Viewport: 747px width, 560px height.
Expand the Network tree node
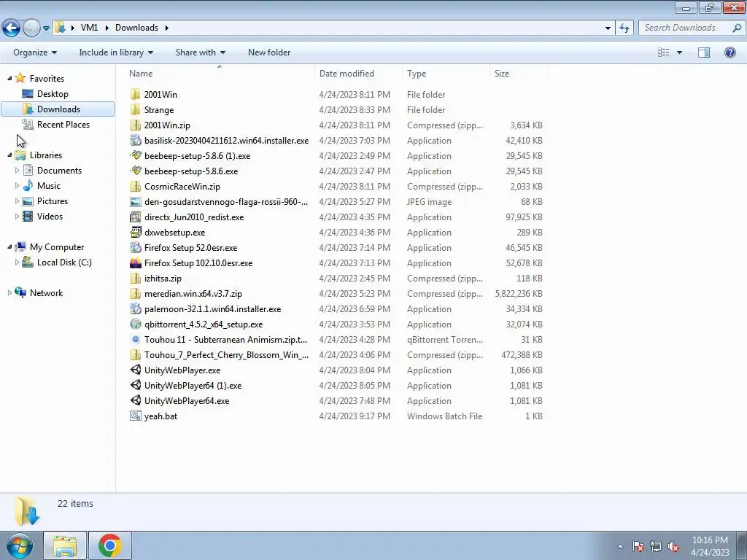[9, 293]
